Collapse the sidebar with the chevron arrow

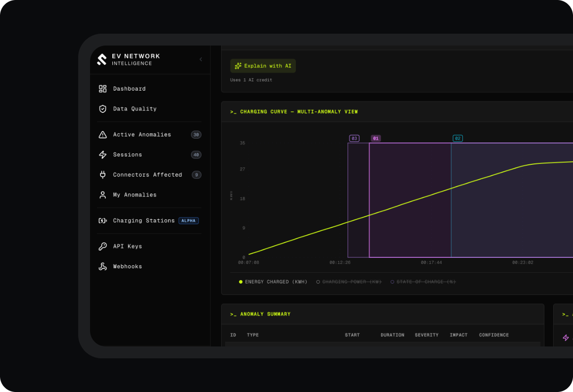coord(200,59)
